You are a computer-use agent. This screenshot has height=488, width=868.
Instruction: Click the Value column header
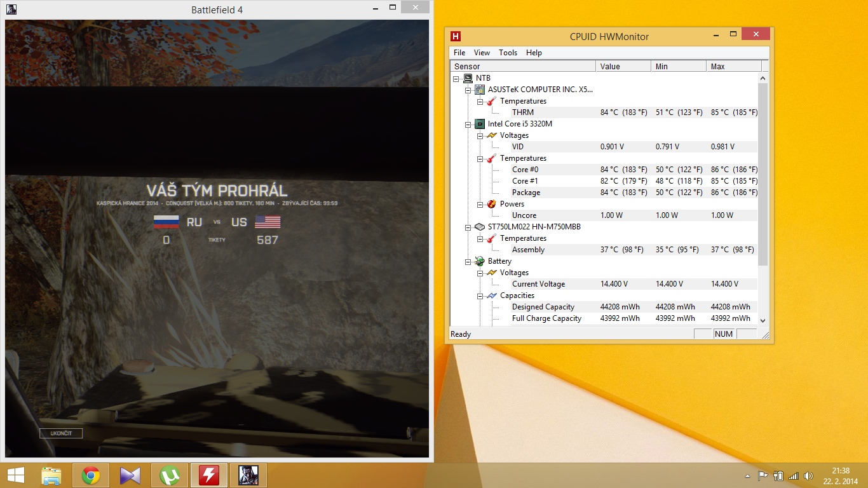[624, 66]
